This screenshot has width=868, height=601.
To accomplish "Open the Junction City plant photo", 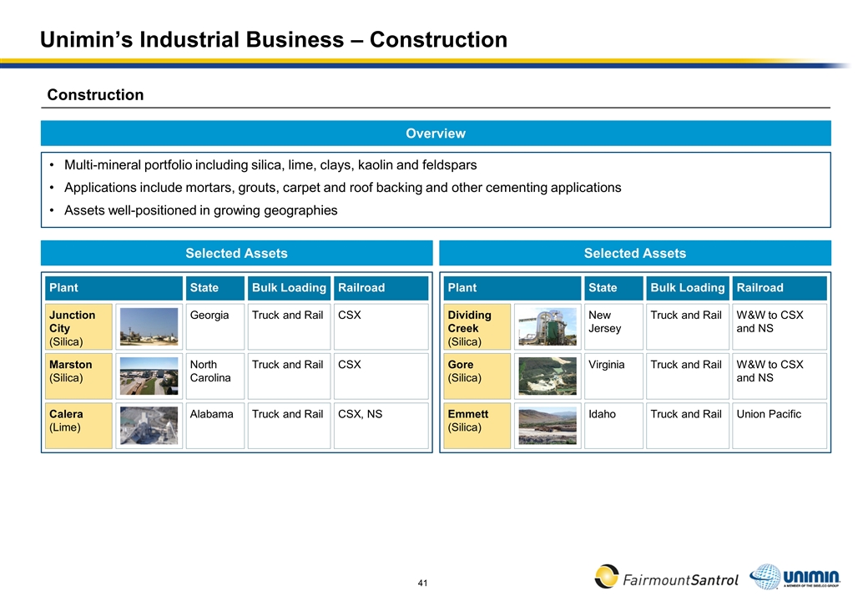I will coord(149,326).
